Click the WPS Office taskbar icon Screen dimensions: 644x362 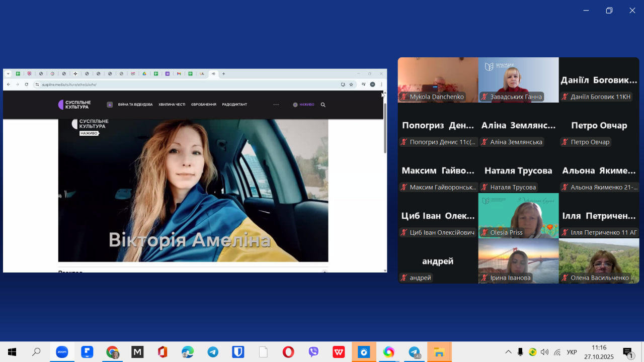(339, 352)
